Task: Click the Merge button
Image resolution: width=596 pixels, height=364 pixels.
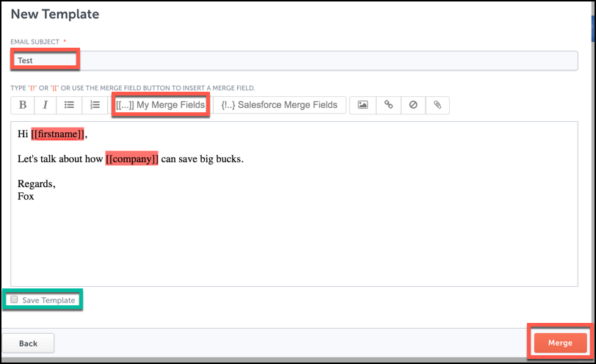Action: 560,343
